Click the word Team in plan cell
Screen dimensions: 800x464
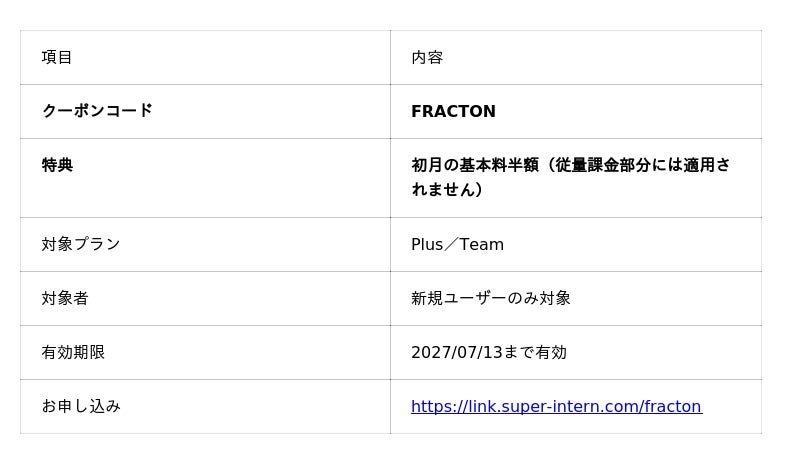click(x=481, y=245)
